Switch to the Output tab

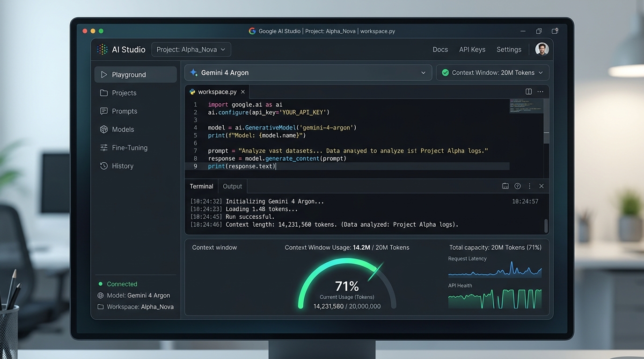click(x=232, y=186)
